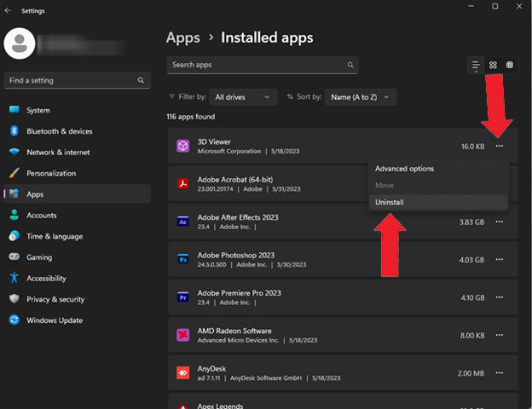Image resolution: width=532 pixels, height=409 pixels.
Task: Click the Privacy shield icon
Action: click(14, 299)
